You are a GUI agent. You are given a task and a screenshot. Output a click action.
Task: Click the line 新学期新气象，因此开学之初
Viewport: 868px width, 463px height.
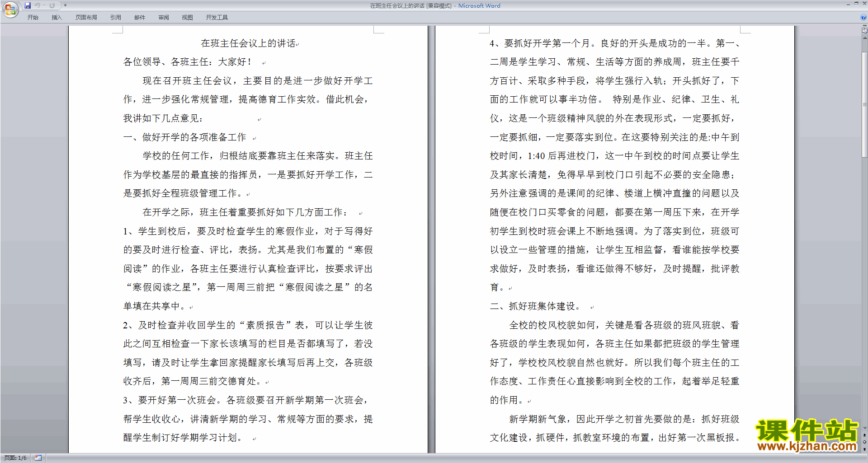pyautogui.click(x=624, y=419)
